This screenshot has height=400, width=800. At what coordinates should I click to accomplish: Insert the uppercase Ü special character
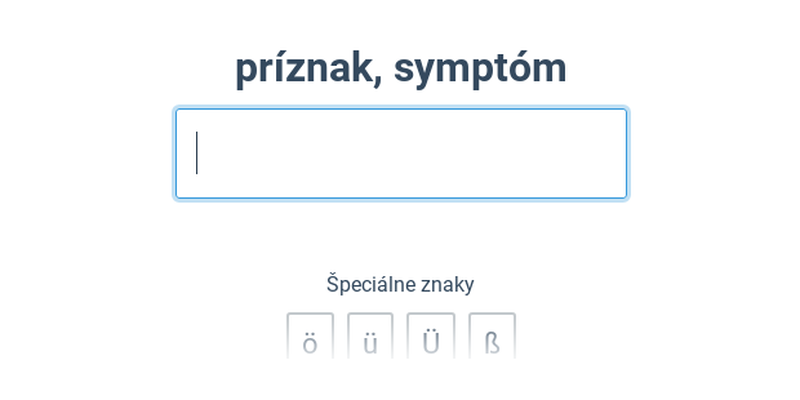431,337
